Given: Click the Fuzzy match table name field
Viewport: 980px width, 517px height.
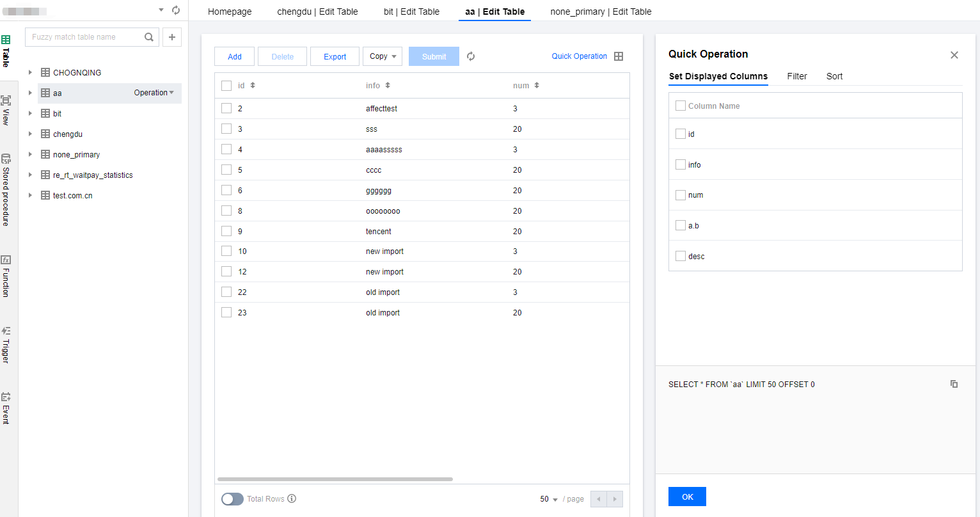Looking at the screenshot, I should coord(85,37).
